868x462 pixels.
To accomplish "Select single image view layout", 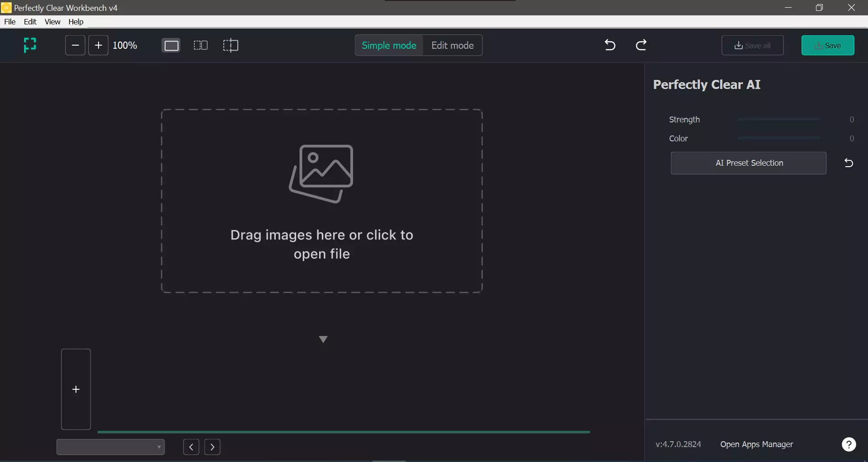I will tap(171, 45).
